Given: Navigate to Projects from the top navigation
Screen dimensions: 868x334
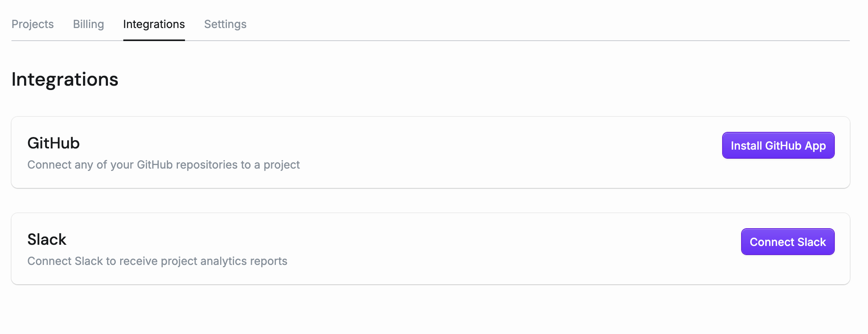Looking at the screenshot, I should pyautogui.click(x=32, y=24).
